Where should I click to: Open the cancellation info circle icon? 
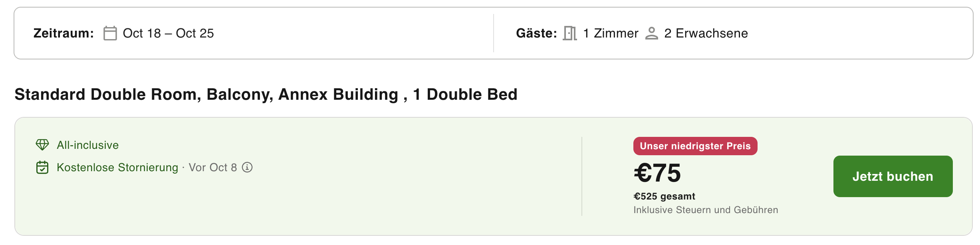tap(247, 167)
